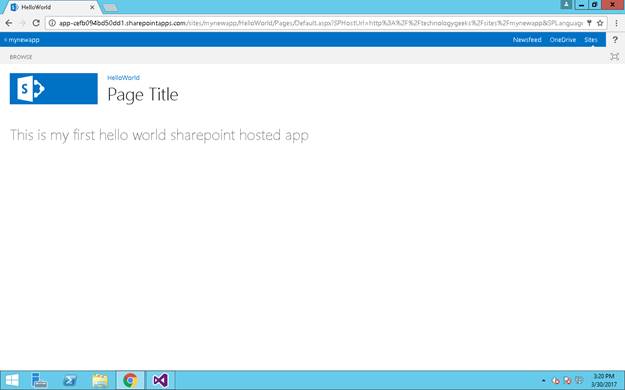Open Server Manager from the taskbar

coord(39,380)
